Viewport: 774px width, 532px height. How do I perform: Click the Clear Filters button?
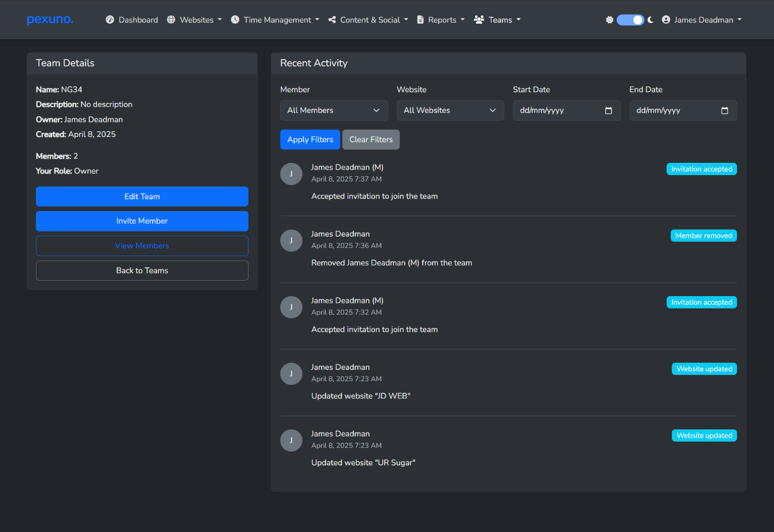tap(371, 139)
